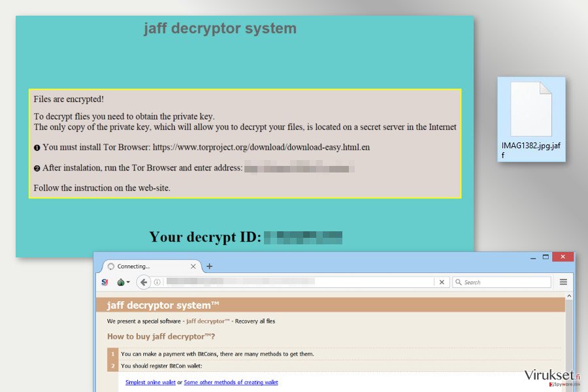This screenshot has width=588, height=392.
Task: Open the "Simplest online wallet" link
Action: coord(150,382)
